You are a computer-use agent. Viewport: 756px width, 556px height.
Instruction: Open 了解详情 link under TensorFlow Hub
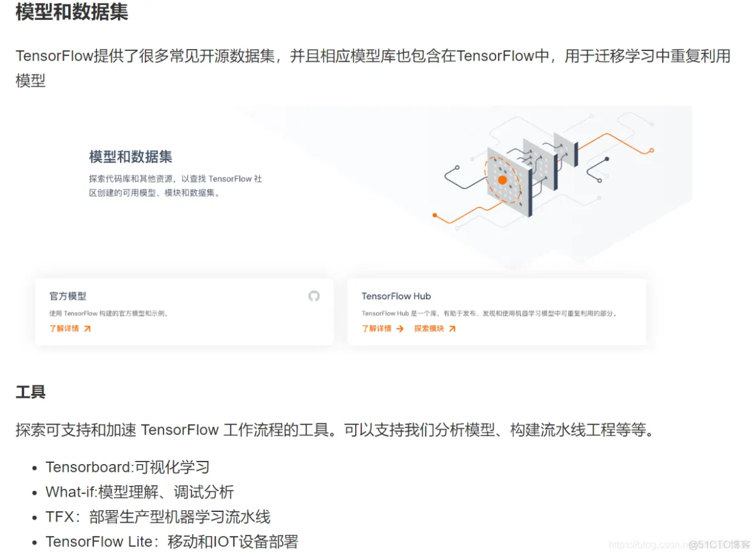coord(377,328)
